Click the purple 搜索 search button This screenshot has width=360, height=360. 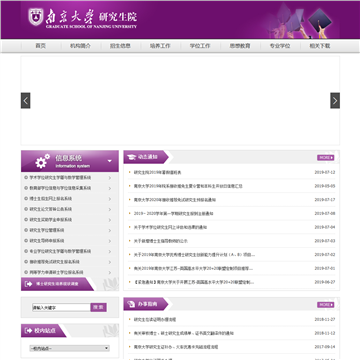99,307
